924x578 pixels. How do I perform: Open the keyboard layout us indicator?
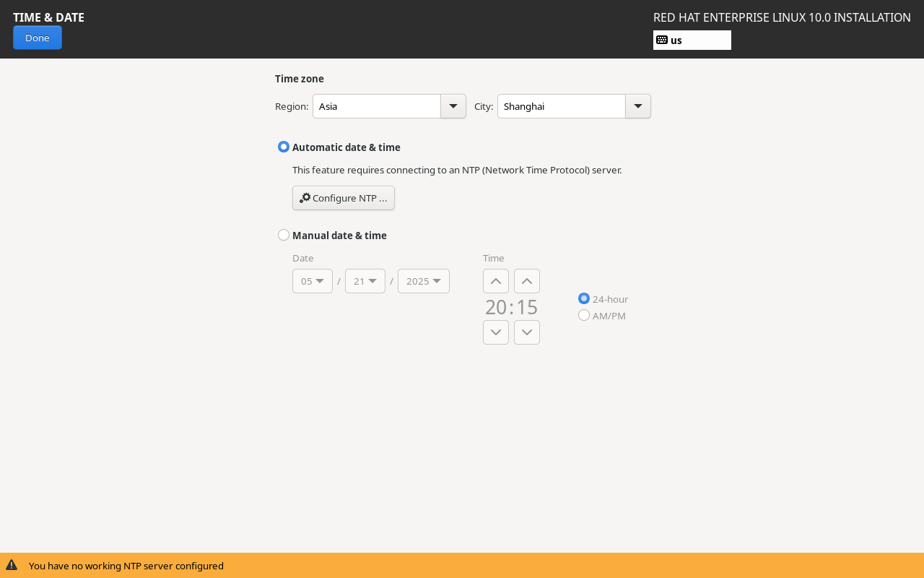[x=692, y=40]
